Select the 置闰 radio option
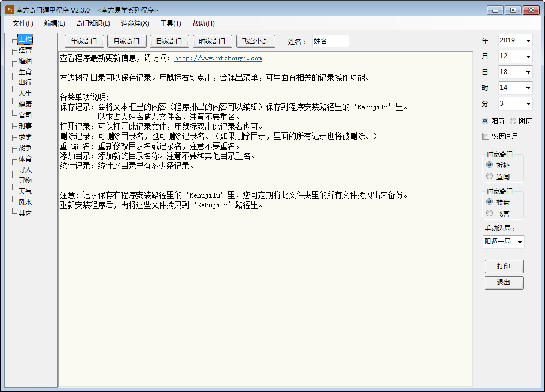The height and width of the screenshot is (392, 545). [489, 176]
